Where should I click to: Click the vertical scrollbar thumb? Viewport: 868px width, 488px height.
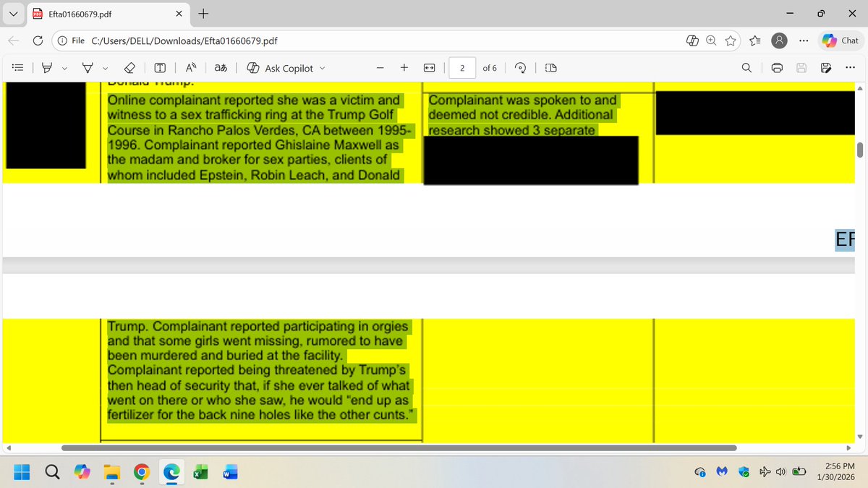point(860,150)
